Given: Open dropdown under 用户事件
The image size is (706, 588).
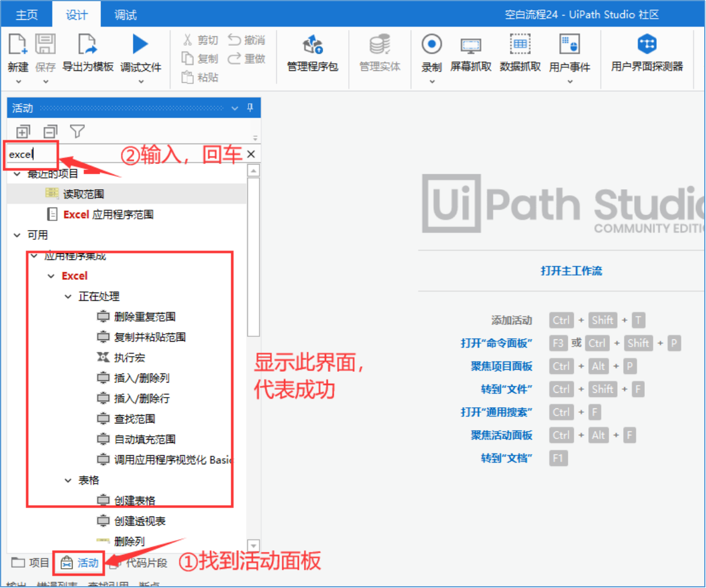Looking at the screenshot, I should [570, 82].
